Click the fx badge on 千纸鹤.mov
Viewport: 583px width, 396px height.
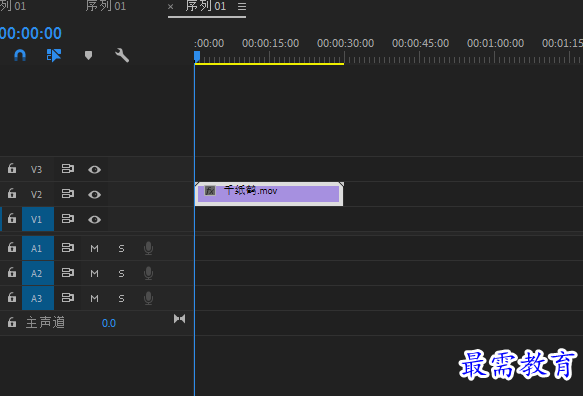coord(210,191)
